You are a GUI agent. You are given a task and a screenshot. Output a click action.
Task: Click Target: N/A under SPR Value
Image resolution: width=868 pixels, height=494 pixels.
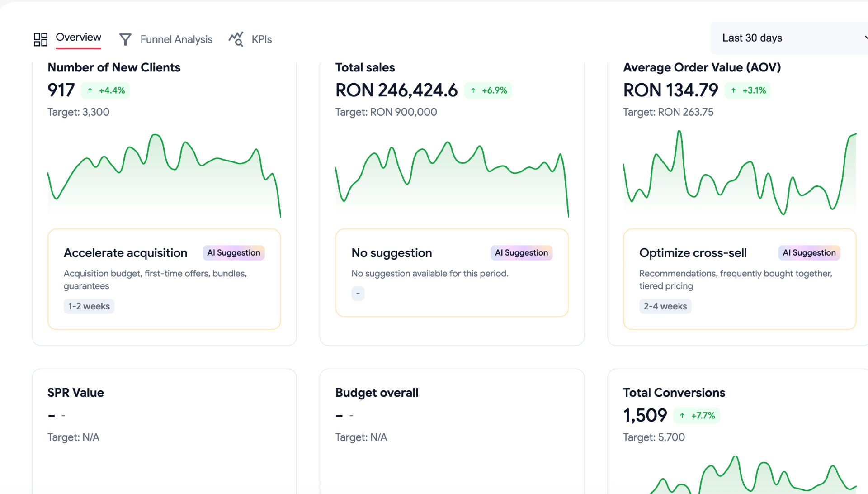73,437
